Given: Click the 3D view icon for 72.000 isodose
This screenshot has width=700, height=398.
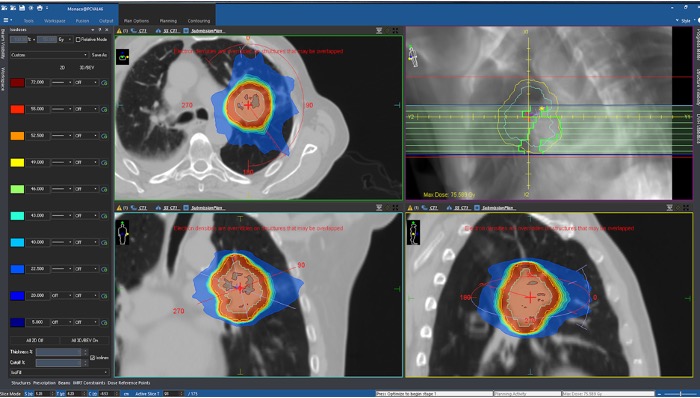Looking at the screenshot, I should coord(104,83).
